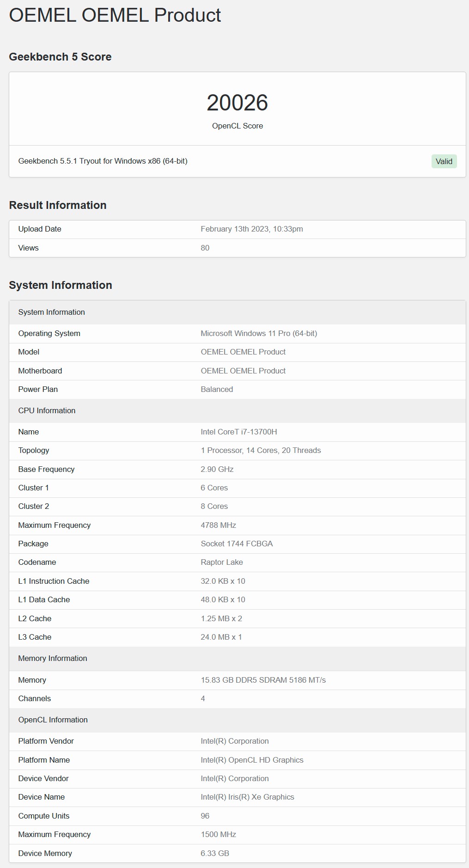469x868 pixels.
Task: Click the Memory Information section header row
Action: 238,659
